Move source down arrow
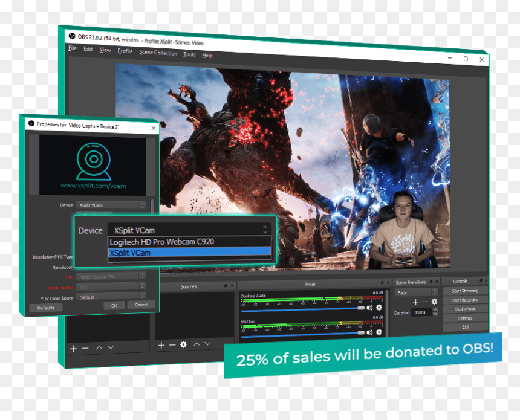The height and width of the screenshot is (420, 520). [207, 344]
